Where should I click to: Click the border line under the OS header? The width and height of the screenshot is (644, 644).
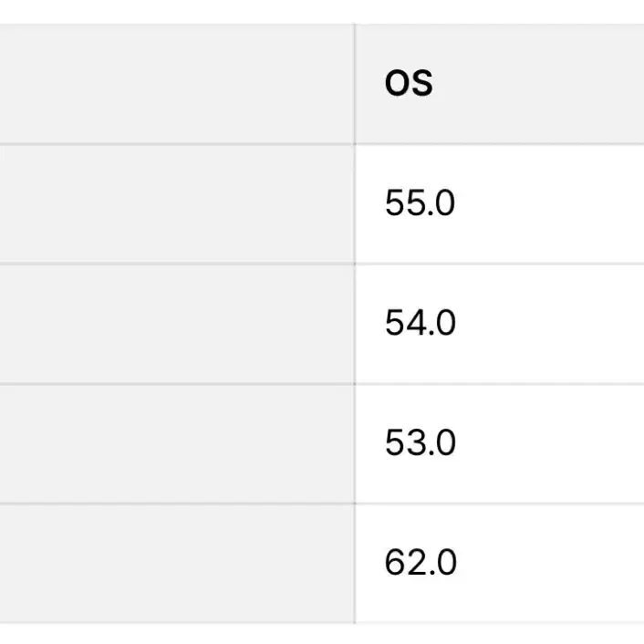[499, 144]
